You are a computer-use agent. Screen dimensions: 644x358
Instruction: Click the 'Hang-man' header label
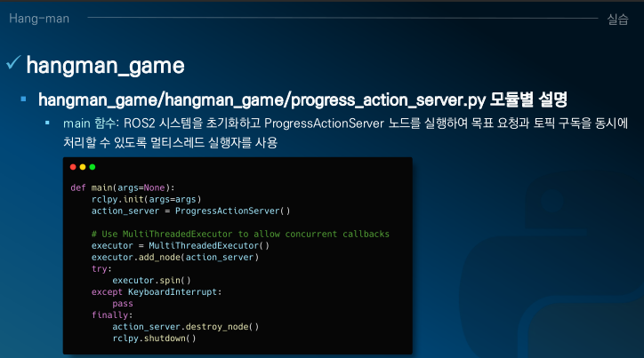[39, 19]
